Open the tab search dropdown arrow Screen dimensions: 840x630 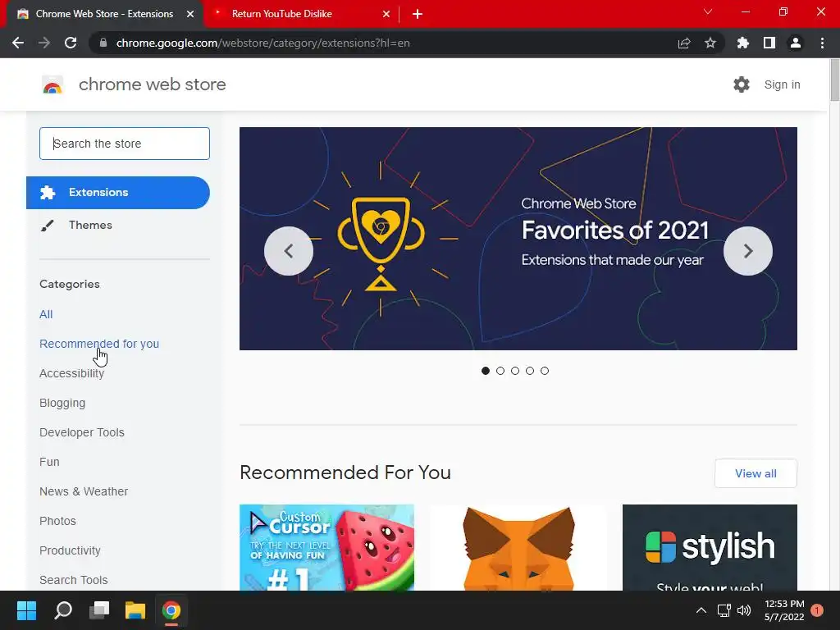pos(708,11)
